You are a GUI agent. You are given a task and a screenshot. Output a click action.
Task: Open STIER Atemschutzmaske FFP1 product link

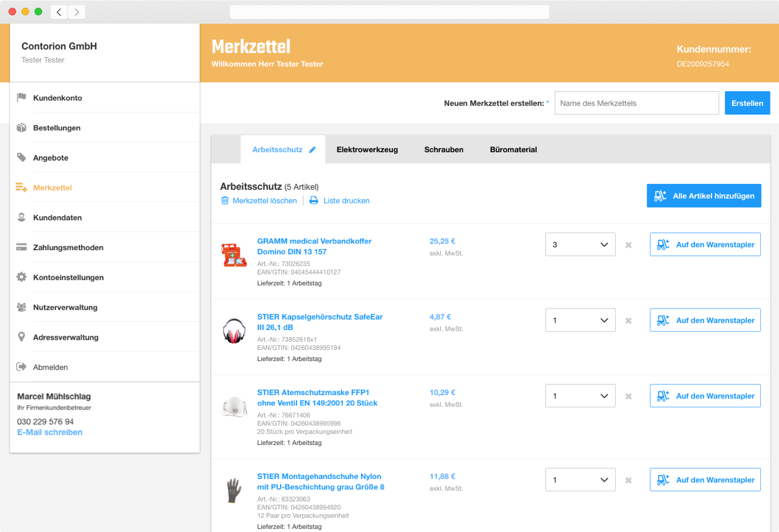[317, 397]
